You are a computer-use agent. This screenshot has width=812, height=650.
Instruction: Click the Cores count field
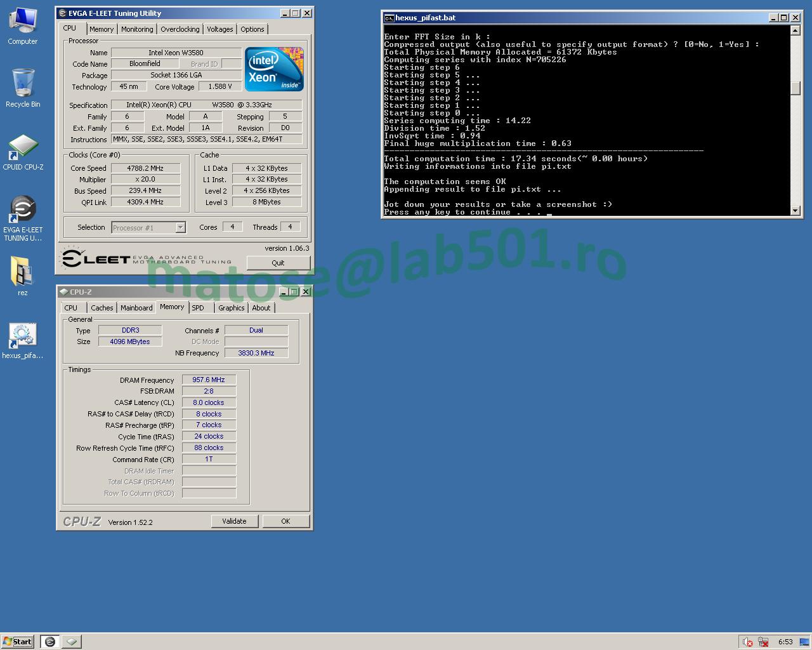232,227
